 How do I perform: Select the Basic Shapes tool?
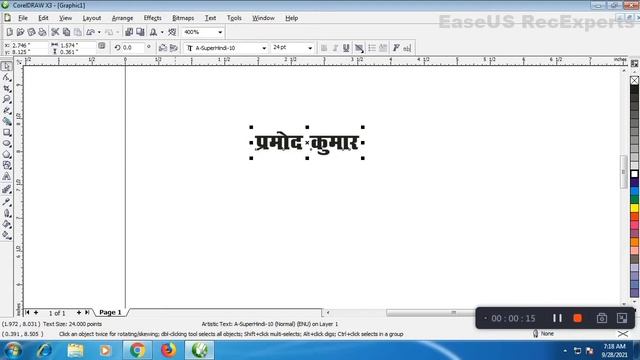pos(7,166)
